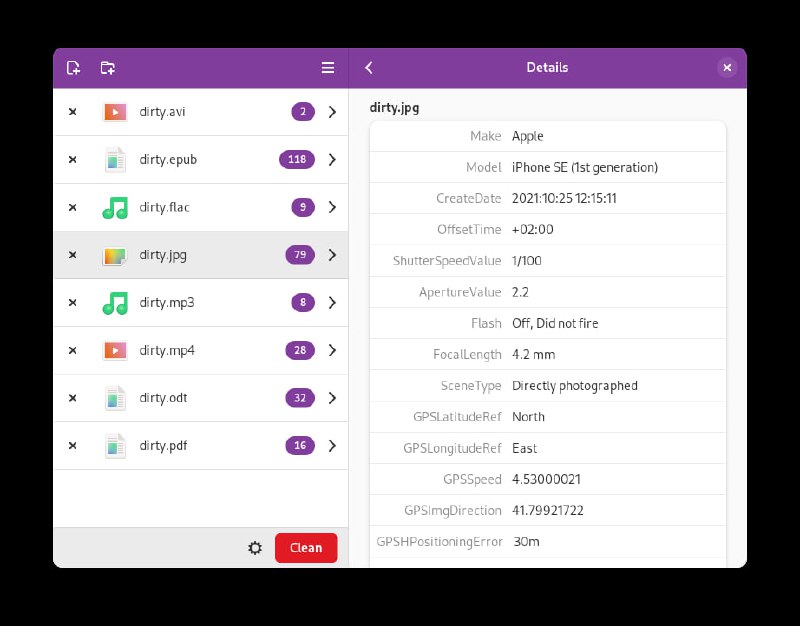Click the dirty.epub document icon
Viewport: 800px width, 626px height.
point(114,159)
